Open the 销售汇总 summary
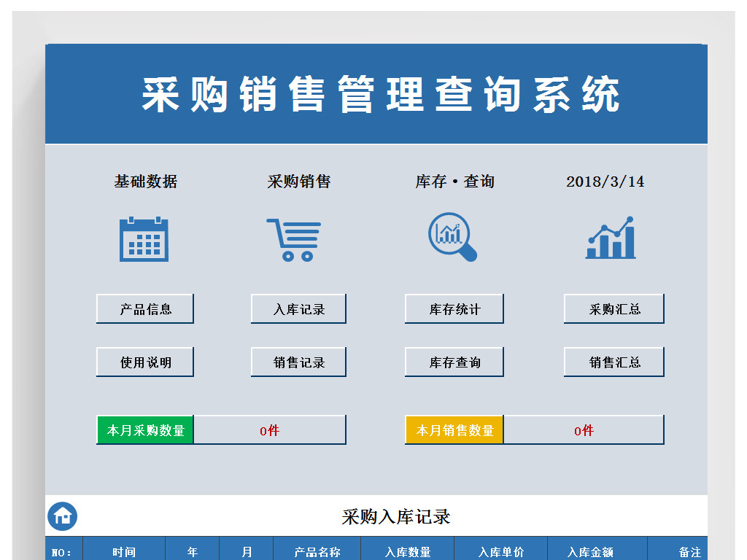Screen dimensions: 747x560 click(613, 361)
